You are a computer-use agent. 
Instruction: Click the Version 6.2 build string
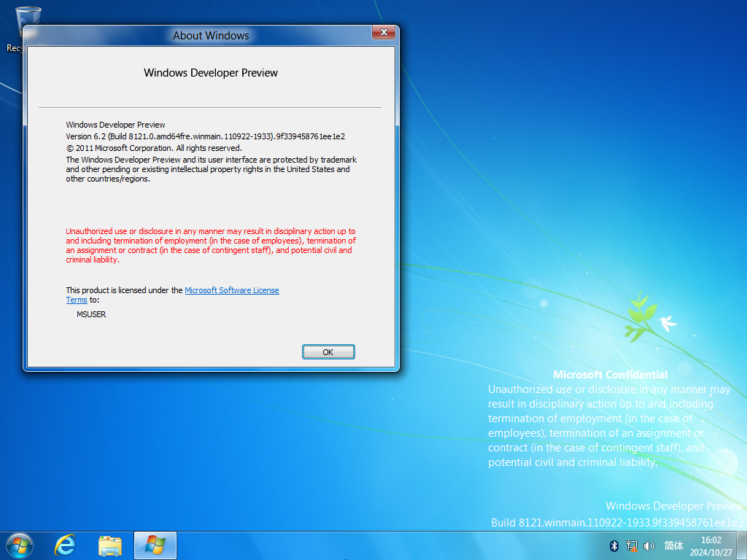pos(205,136)
